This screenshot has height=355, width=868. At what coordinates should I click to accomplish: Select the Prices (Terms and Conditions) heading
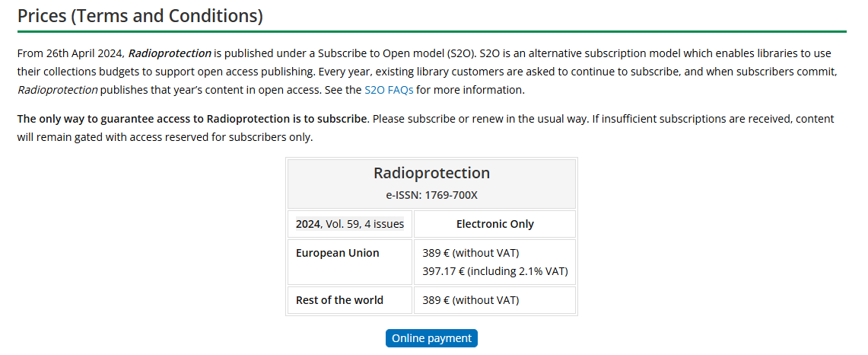140,15
